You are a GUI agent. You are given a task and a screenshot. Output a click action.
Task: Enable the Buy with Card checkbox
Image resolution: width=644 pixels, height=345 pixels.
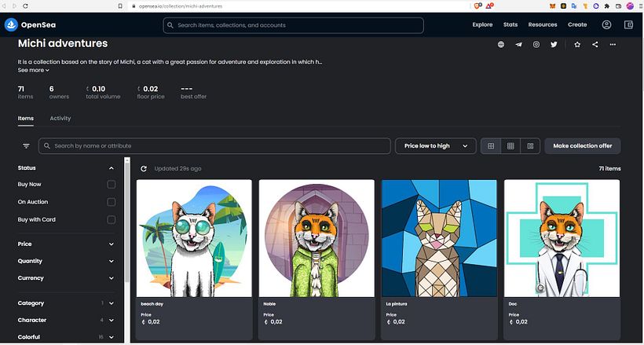pyautogui.click(x=112, y=219)
